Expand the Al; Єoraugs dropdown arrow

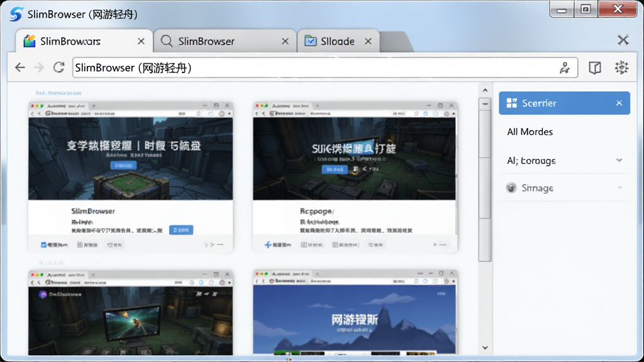tap(619, 160)
